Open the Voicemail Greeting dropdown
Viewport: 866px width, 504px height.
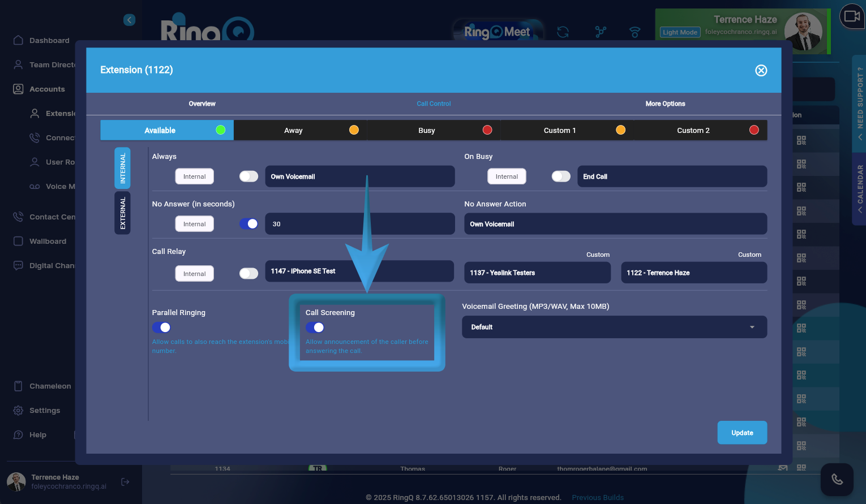(614, 327)
